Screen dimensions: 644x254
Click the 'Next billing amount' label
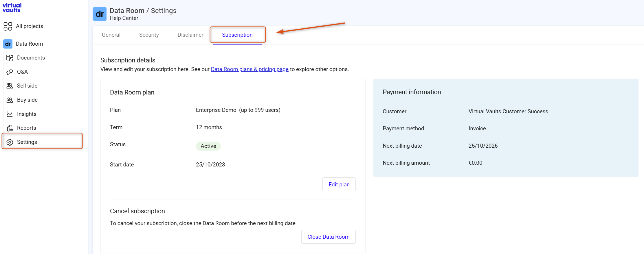coord(406,163)
